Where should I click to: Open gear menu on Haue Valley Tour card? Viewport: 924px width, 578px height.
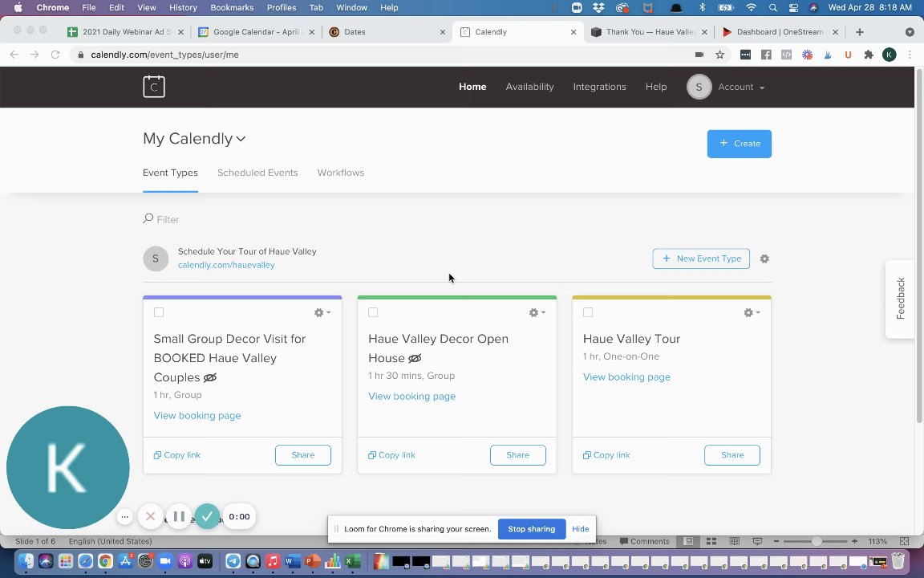(x=752, y=312)
